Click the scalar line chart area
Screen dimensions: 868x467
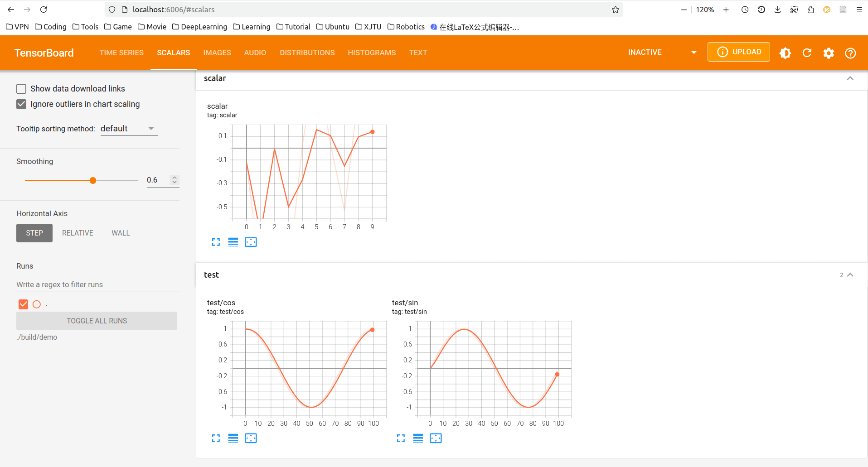(x=309, y=172)
